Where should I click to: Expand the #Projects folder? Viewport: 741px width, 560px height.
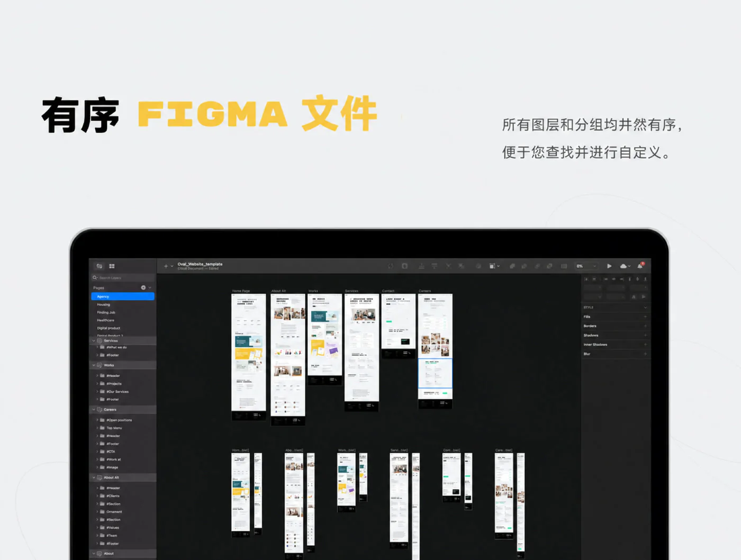coord(97,384)
